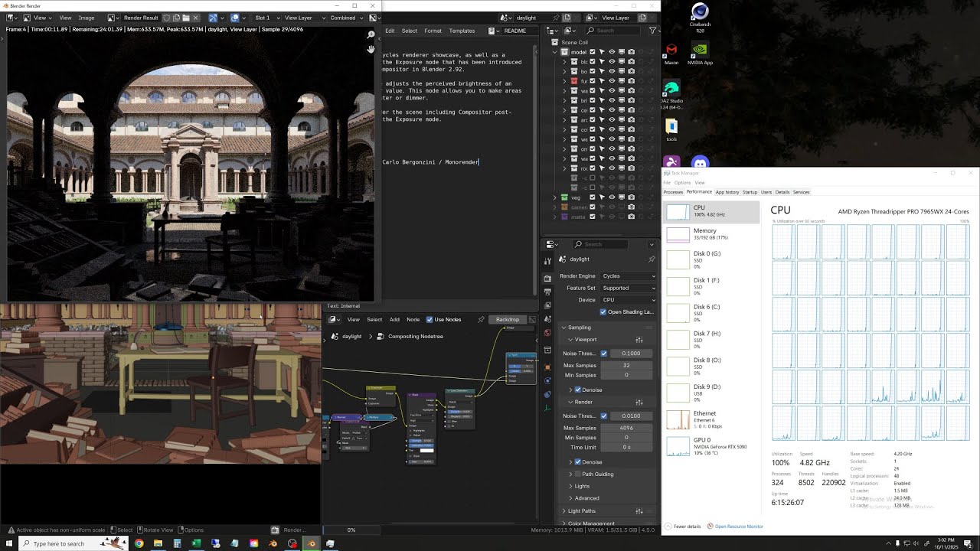Open File Explorer from the taskbar
Viewport: 980px width, 551px height.
click(158, 543)
